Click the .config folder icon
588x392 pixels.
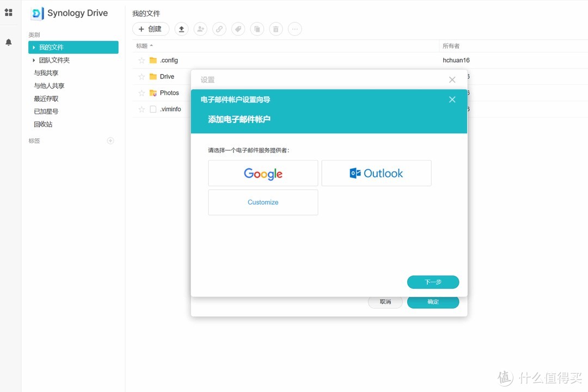tap(153, 60)
